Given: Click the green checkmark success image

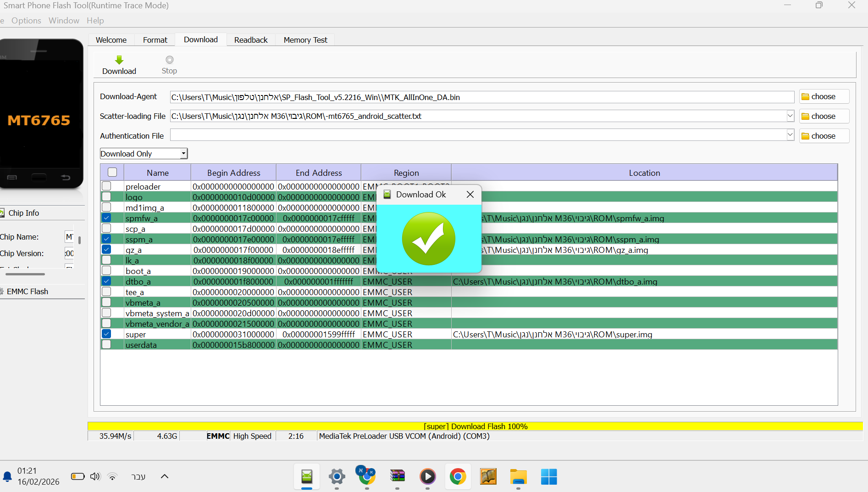Looking at the screenshot, I should tap(429, 239).
